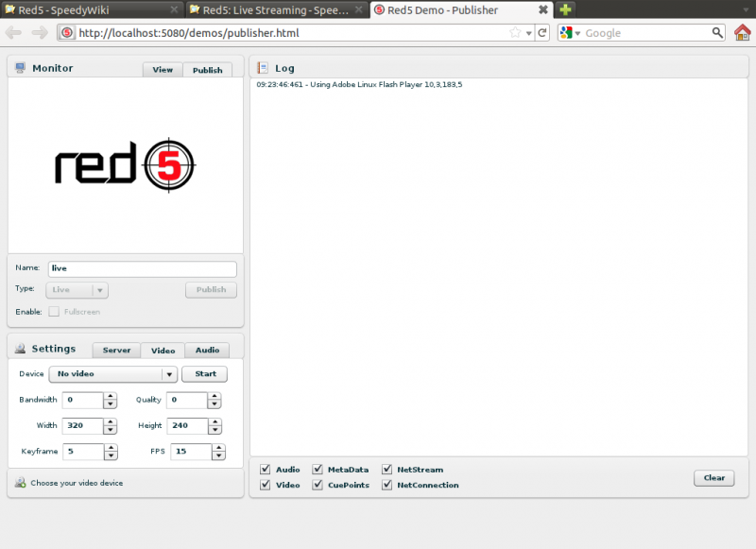756x549 pixels.
Task: Select the Server settings tab
Action: [x=115, y=350]
